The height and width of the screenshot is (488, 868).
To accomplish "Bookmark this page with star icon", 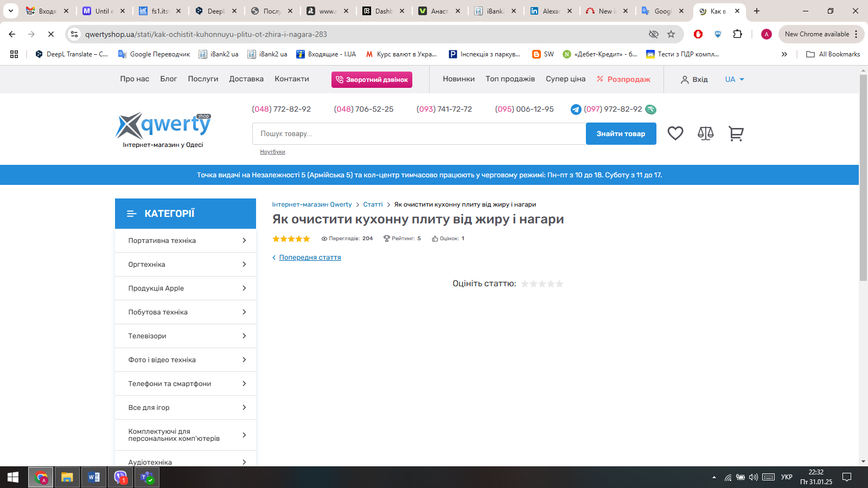I will (671, 34).
